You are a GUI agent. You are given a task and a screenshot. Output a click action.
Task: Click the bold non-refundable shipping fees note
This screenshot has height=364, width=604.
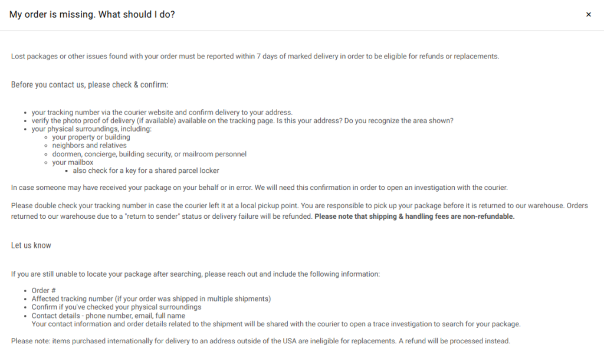(x=414, y=217)
